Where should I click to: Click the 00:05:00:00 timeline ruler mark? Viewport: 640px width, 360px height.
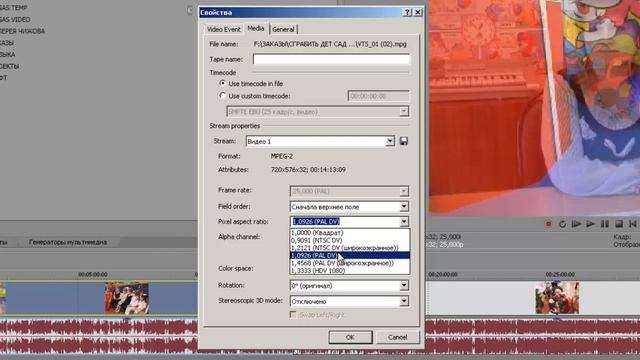click(x=93, y=275)
